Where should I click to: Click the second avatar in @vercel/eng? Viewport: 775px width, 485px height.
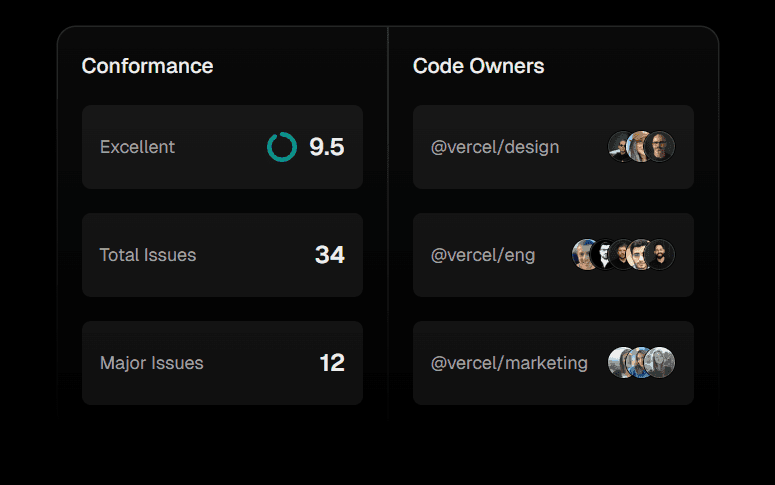[602, 255]
